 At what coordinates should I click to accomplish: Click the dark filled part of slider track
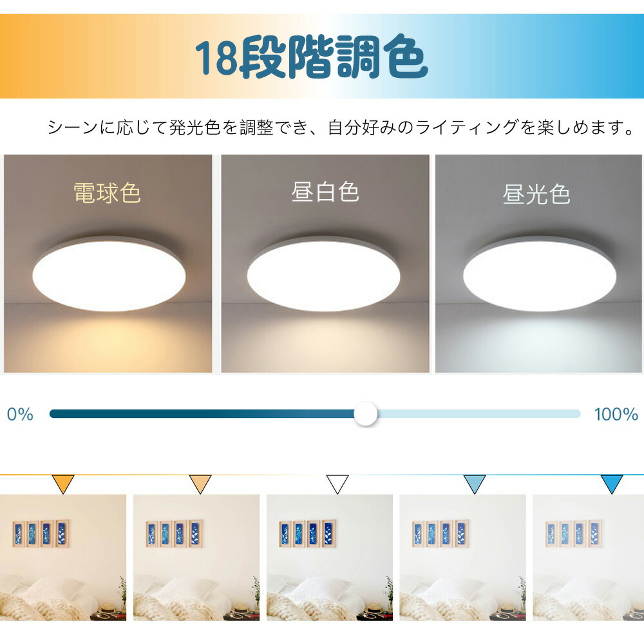tap(202, 413)
